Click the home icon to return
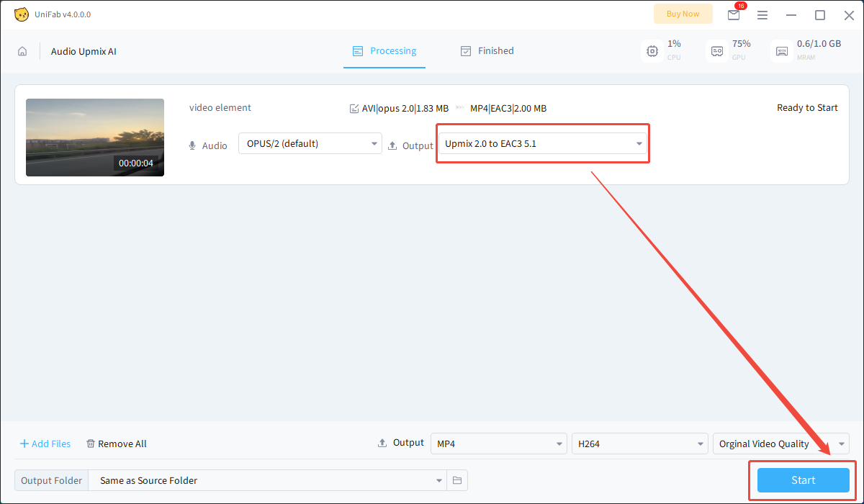Screen dimensions: 864x504 click(x=22, y=51)
